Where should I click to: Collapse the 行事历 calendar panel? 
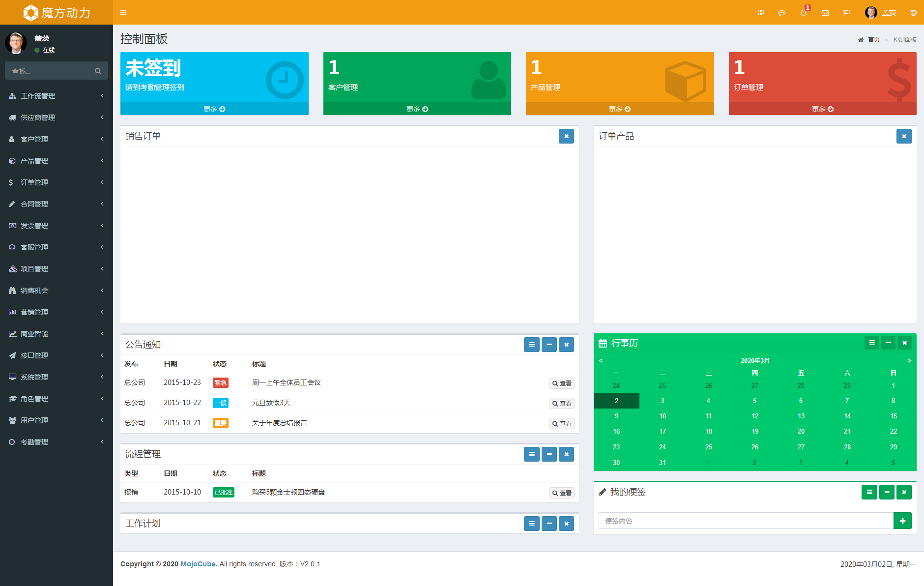coord(889,343)
